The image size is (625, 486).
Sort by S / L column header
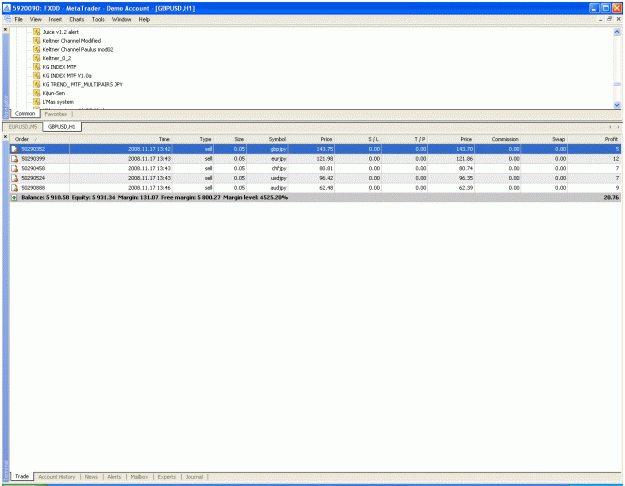pyautogui.click(x=358, y=139)
